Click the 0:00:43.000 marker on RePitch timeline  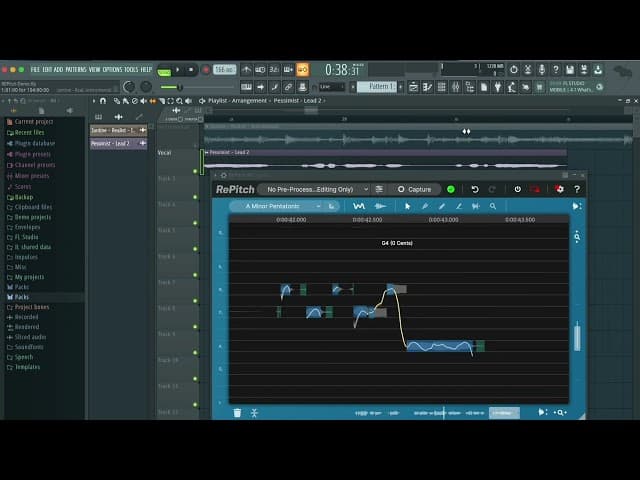443,220
